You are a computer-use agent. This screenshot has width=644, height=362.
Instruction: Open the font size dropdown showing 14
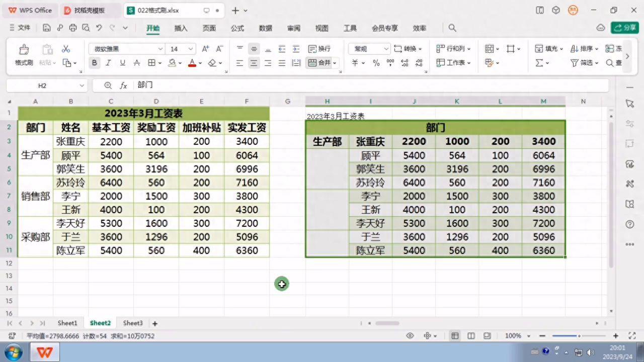coord(191,49)
